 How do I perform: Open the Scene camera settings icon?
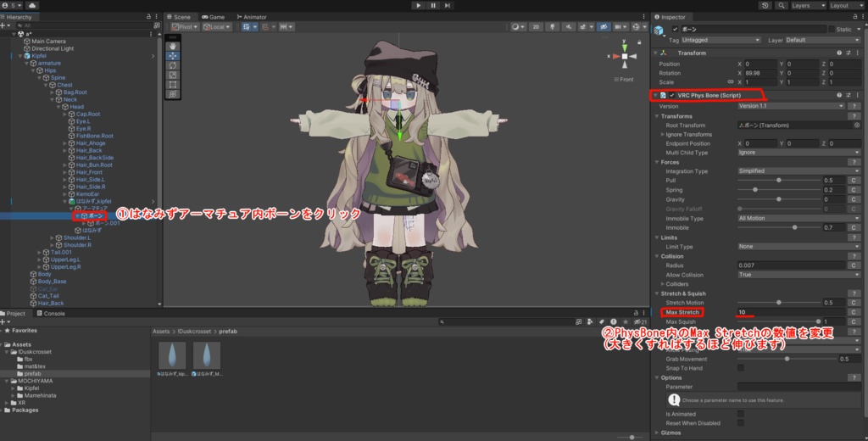(x=620, y=26)
